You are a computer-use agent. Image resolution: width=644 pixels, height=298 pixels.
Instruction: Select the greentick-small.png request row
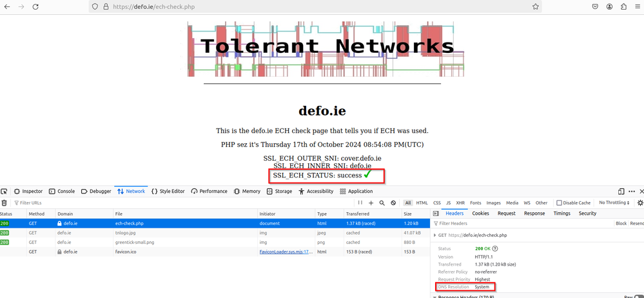point(215,243)
